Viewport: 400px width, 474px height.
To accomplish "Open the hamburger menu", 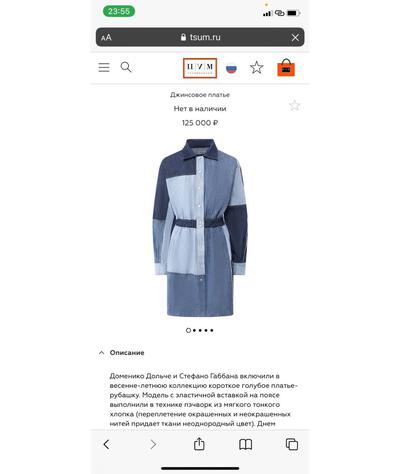I will [x=104, y=67].
